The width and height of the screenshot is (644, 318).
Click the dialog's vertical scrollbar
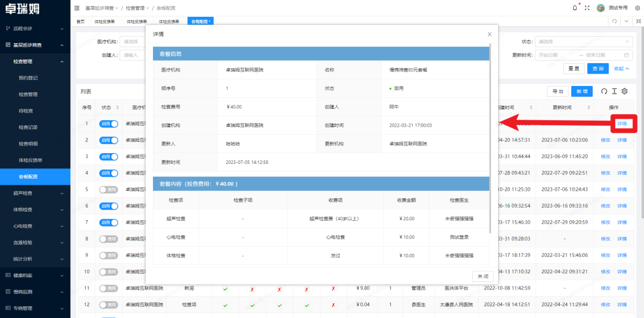[x=490, y=138]
